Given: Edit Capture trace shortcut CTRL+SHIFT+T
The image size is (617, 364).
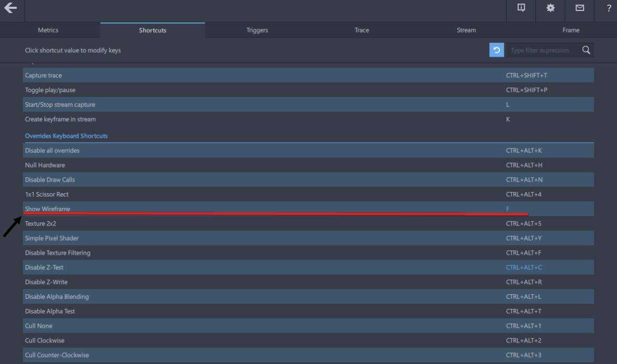Looking at the screenshot, I should coord(527,75).
